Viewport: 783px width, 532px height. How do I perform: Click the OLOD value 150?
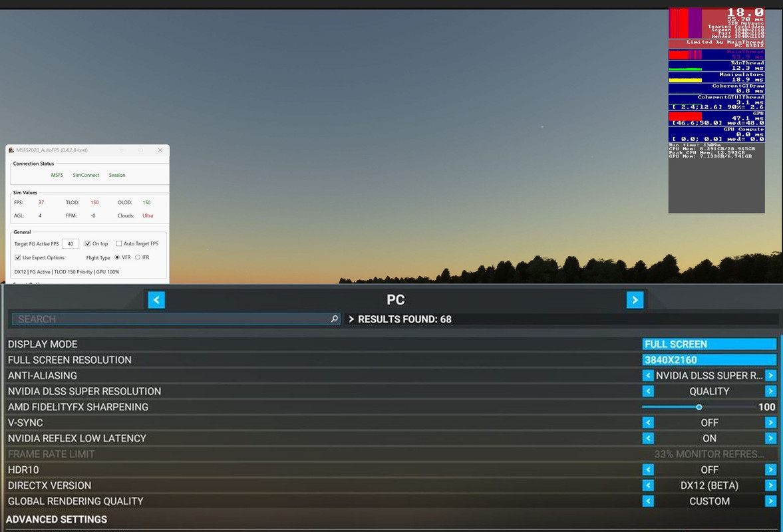[146, 203]
